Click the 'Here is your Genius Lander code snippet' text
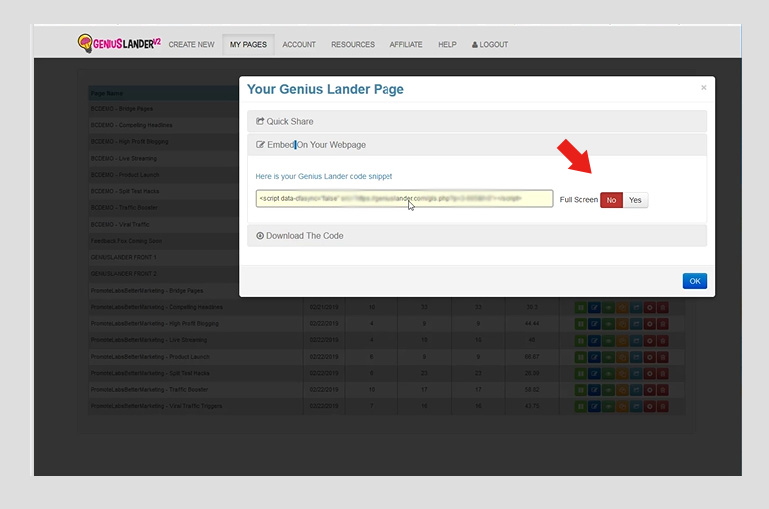The width and height of the screenshot is (769, 509). pyautogui.click(x=324, y=176)
